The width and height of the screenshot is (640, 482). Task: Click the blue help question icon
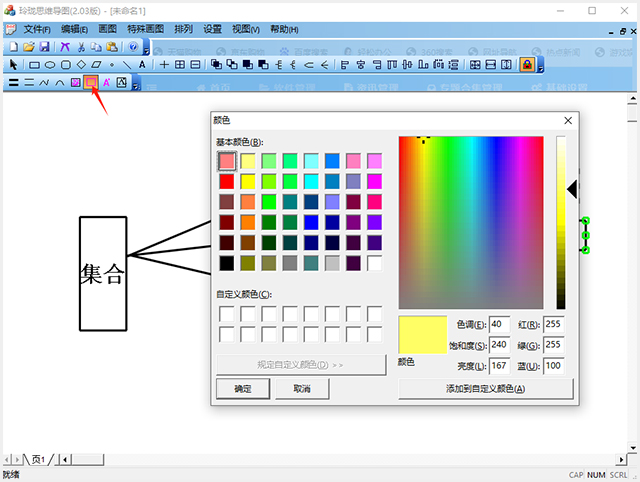coord(133,47)
